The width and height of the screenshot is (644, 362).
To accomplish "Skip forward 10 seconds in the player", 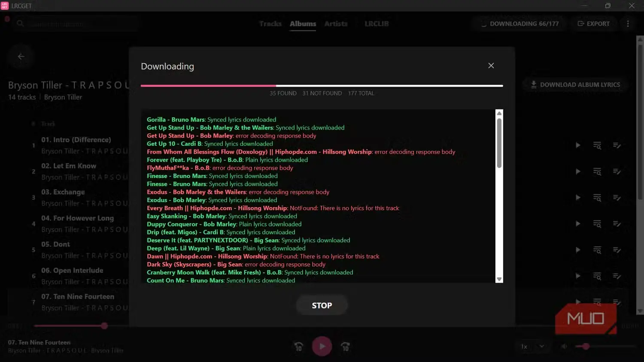I will point(345,347).
